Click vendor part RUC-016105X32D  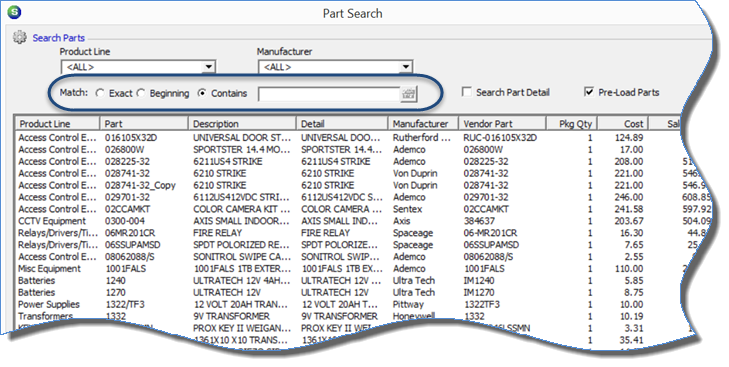pyautogui.click(x=500, y=138)
